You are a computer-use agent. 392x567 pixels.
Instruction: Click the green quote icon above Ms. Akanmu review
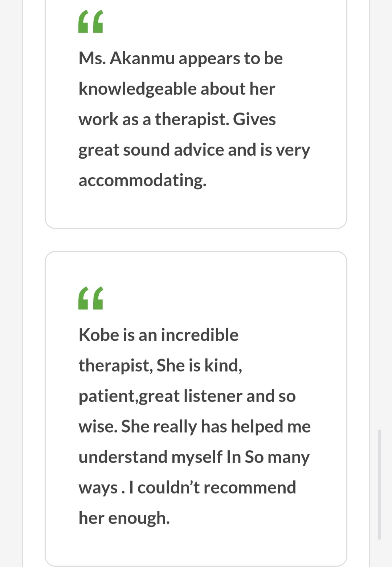[91, 22]
